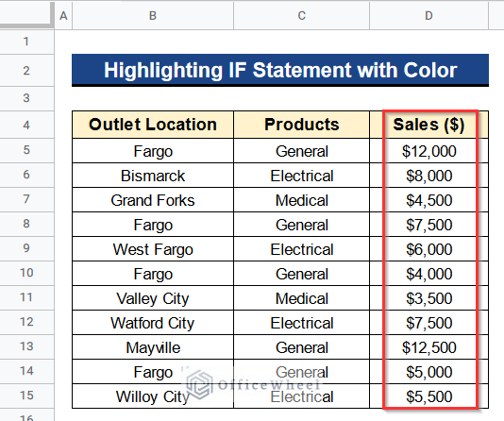
Task: Click the $6,000 sales cell
Action: (x=428, y=249)
